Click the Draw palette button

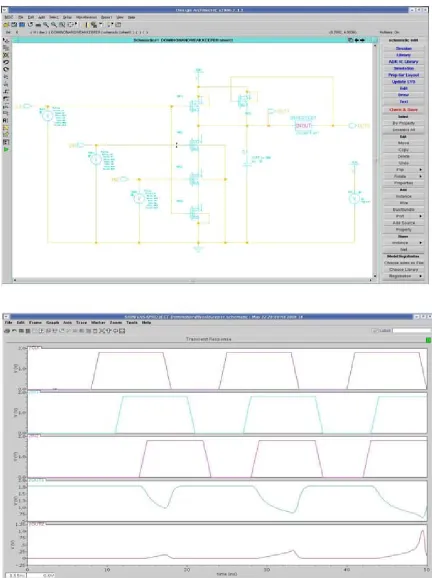[x=403, y=95]
